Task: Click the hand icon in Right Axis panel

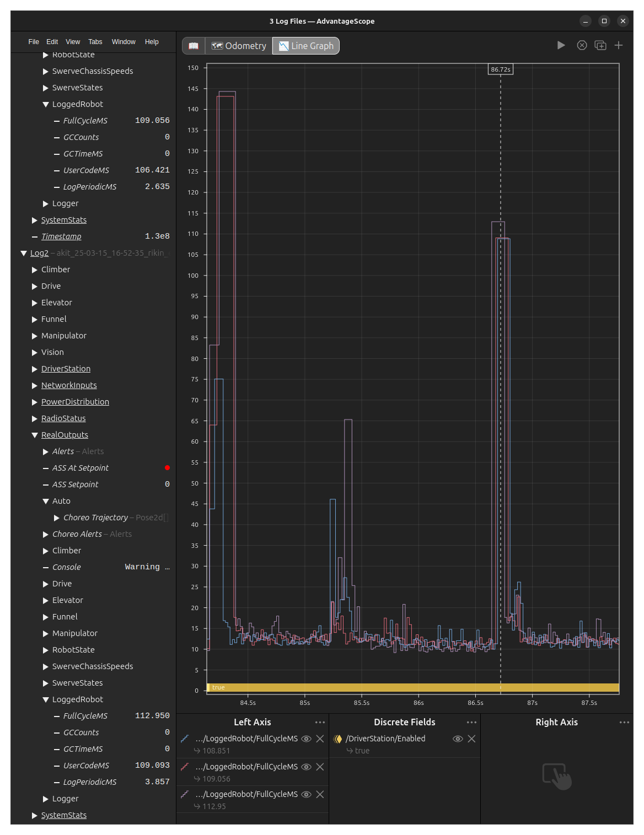Action: click(557, 776)
